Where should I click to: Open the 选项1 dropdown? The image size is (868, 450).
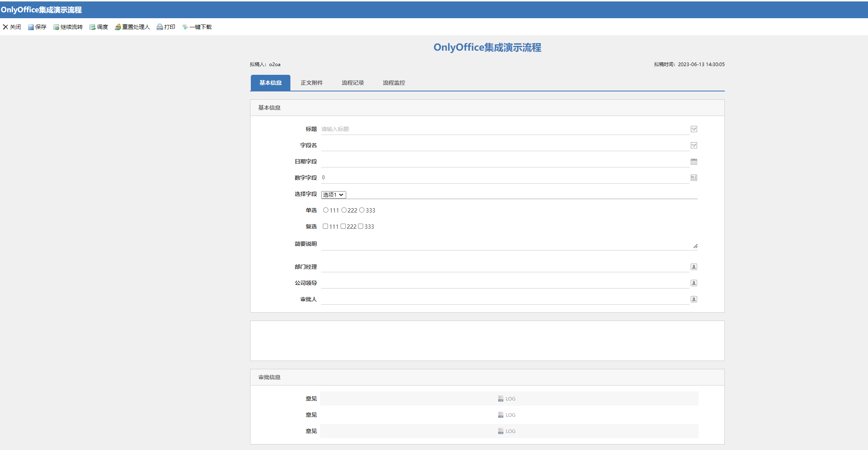(x=334, y=195)
